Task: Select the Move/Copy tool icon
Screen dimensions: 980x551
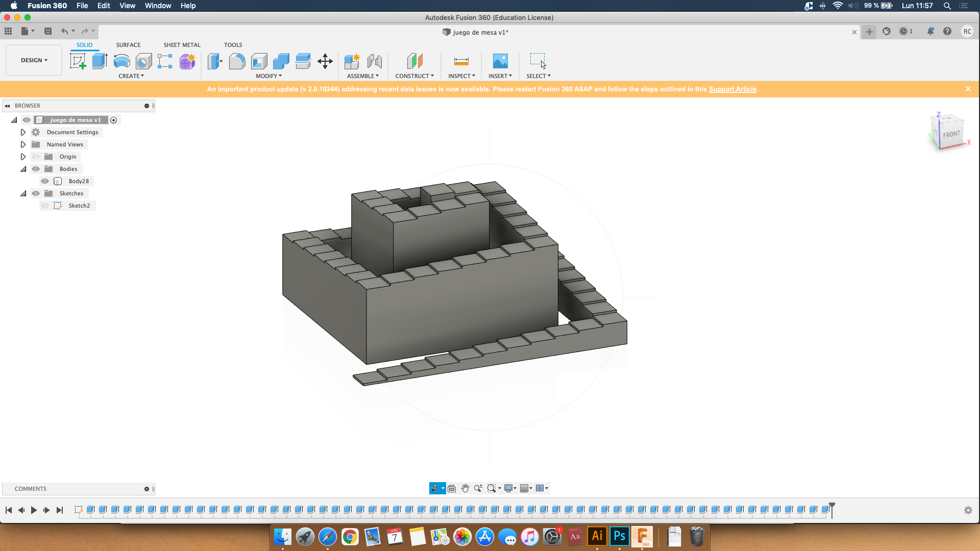Action: tap(325, 61)
